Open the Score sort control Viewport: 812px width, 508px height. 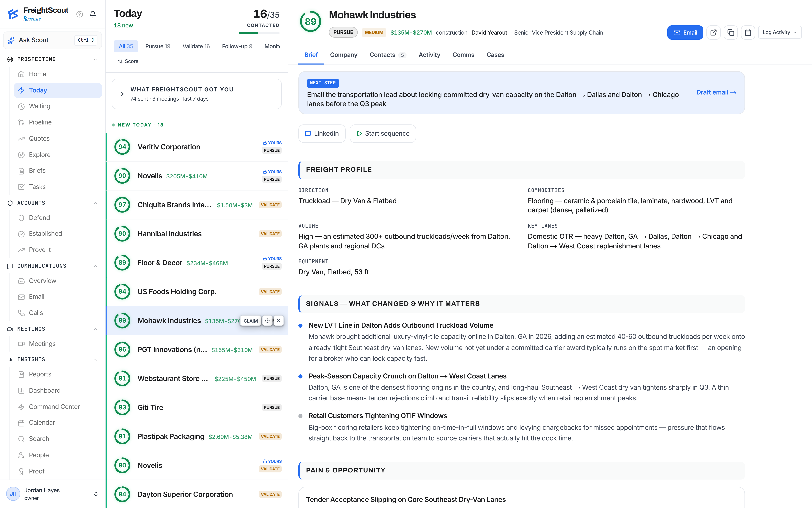(x=128, y=61)
